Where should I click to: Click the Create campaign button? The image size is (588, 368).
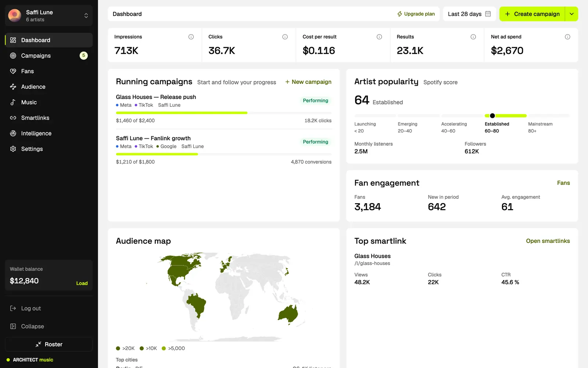[x=532, y=14]
